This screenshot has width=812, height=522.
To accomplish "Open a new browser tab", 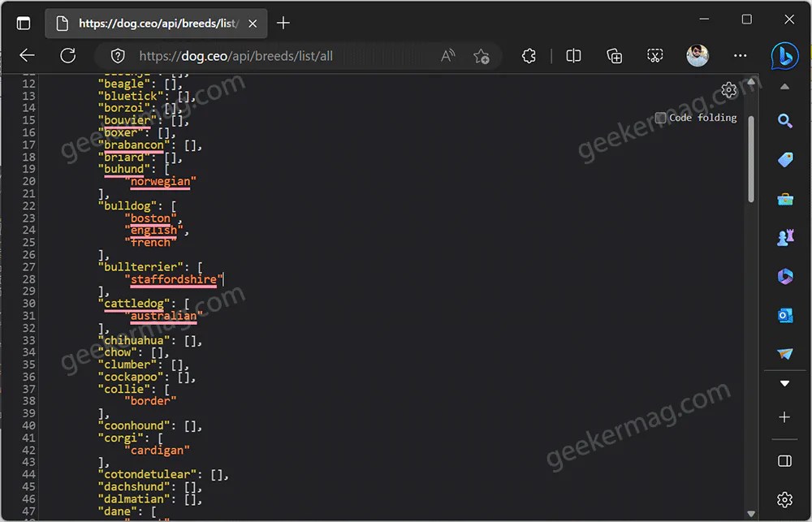I will [283, 23].
